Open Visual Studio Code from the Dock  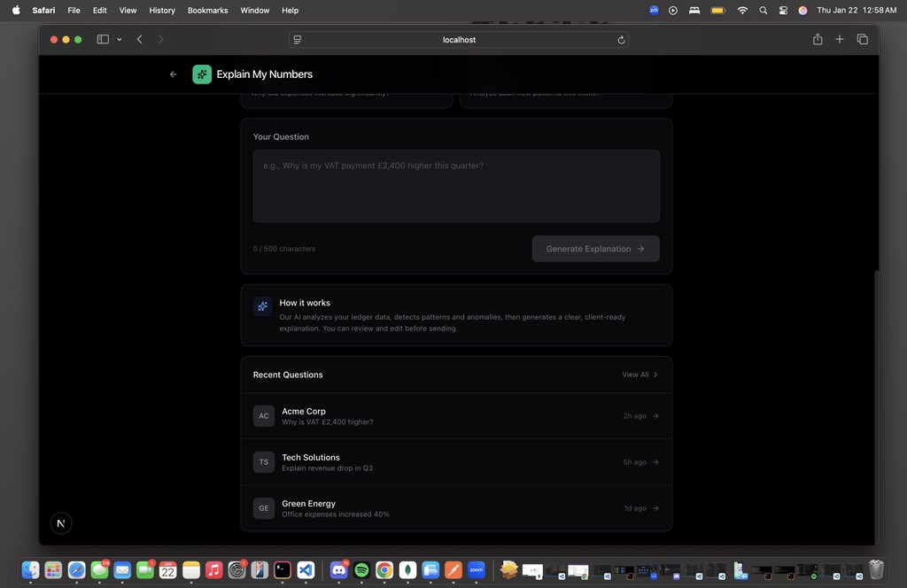pos(306,570)
